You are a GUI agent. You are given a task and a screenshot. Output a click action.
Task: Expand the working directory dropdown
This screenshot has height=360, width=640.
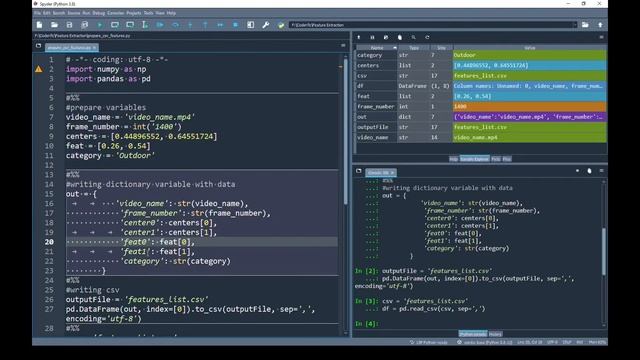click(x=575, y=25)
